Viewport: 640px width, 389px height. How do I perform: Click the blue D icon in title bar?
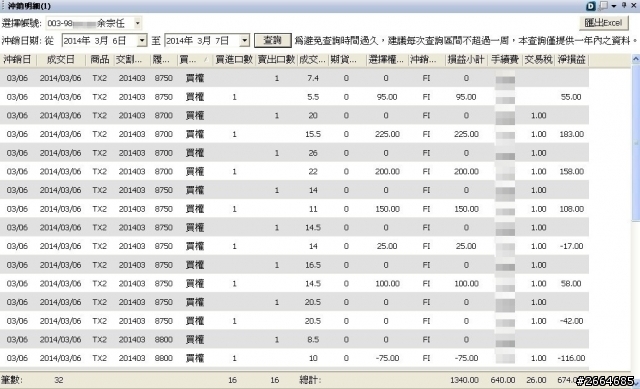pyautogui.click(x=591, y=6)
